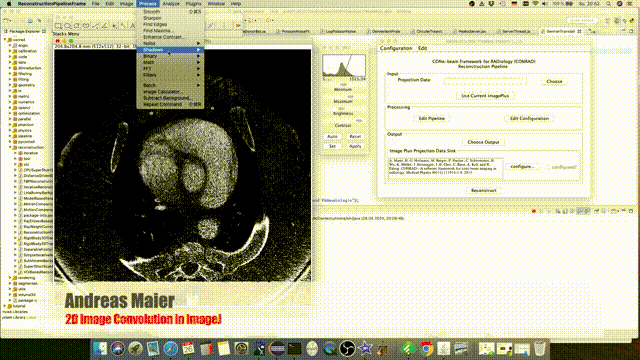640x360 pixels.
Task: Collapse the reconstruction package tree node
Action: pyautogui.click(x=10, y=147)
